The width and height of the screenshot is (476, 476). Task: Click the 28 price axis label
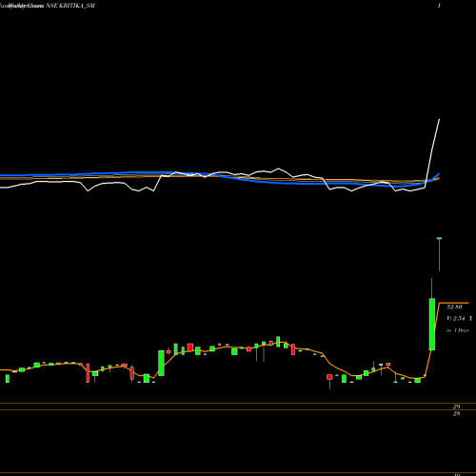pos(456,414)
